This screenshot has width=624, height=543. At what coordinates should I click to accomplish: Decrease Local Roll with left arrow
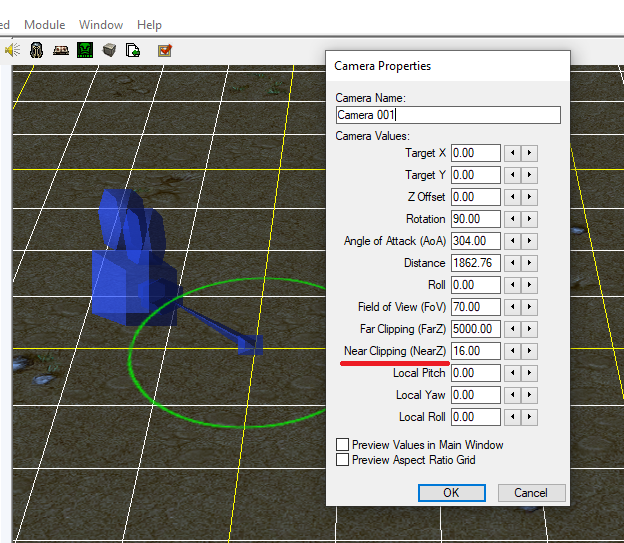tap(513, 417)
